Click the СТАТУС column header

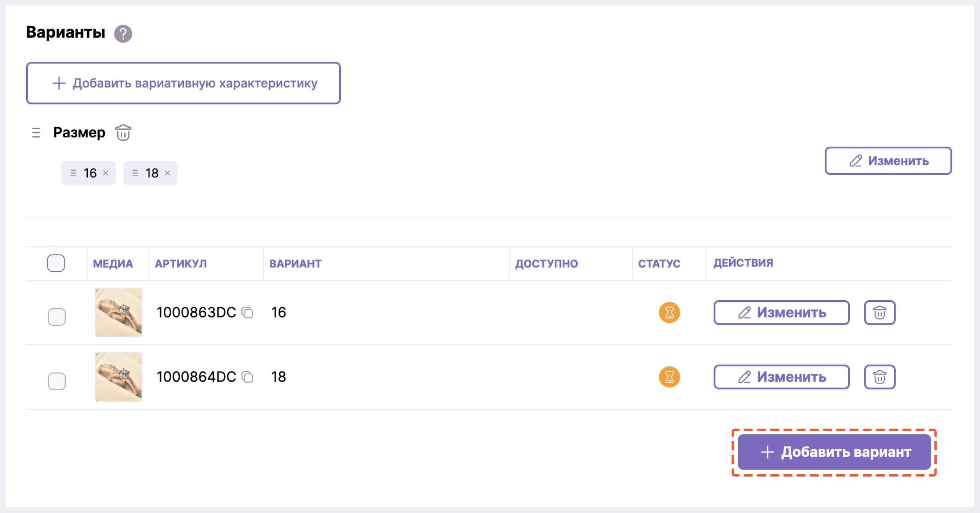click(659, 263)
